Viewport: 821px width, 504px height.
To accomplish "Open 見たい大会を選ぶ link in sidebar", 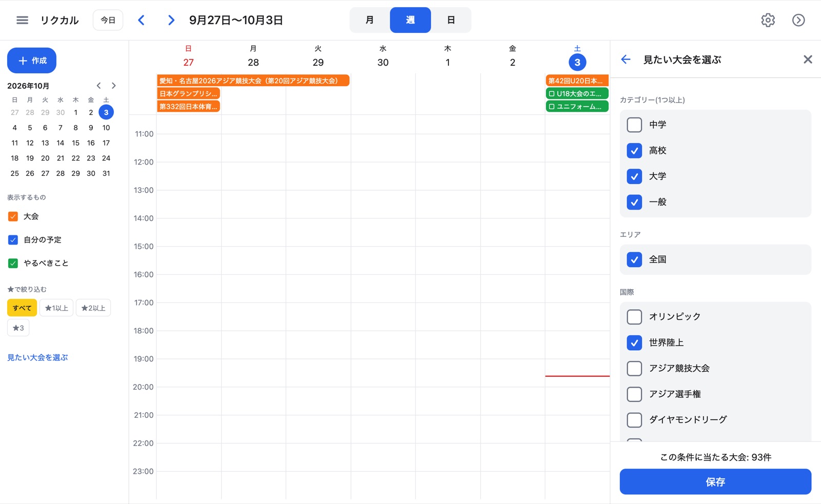I will [37, 357].
